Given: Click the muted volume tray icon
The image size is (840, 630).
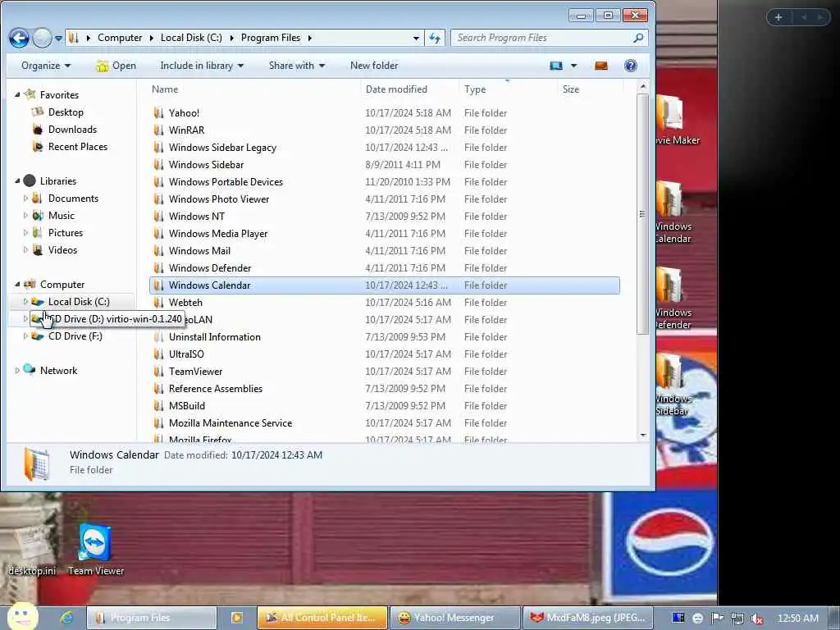Looking at the screenshot, I should pyautogui.click(x=757, y=619).
